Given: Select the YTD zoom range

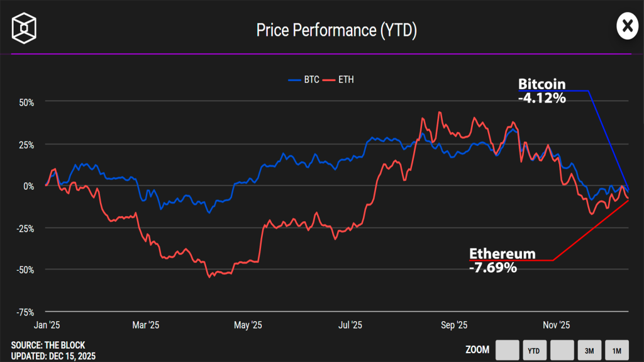Looking at the screenshot, I should click(535, 350).
